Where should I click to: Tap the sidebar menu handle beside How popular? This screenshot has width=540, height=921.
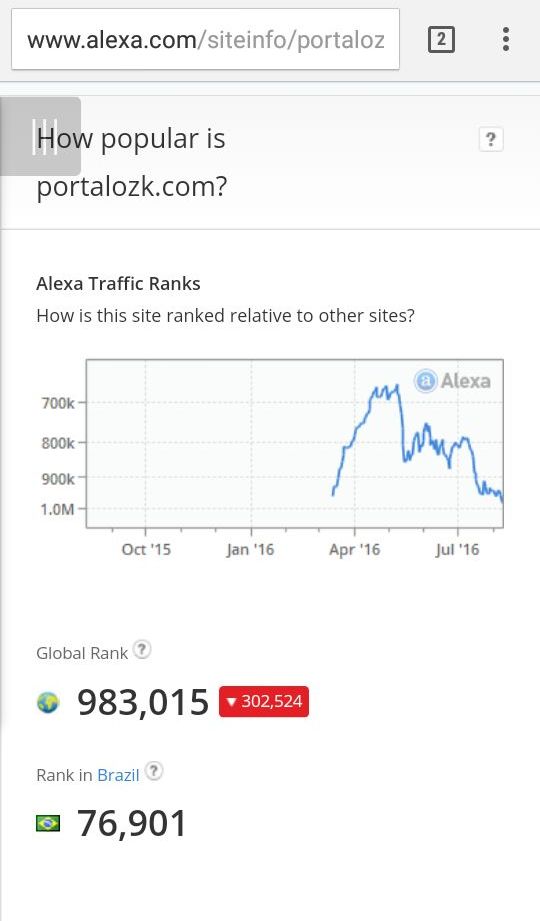(x=41, y=136)
